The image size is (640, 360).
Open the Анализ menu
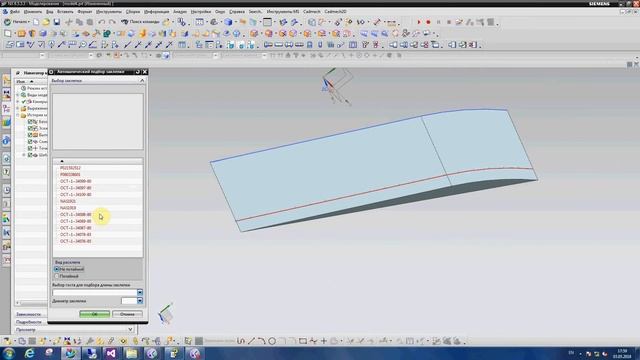[180, 12]
